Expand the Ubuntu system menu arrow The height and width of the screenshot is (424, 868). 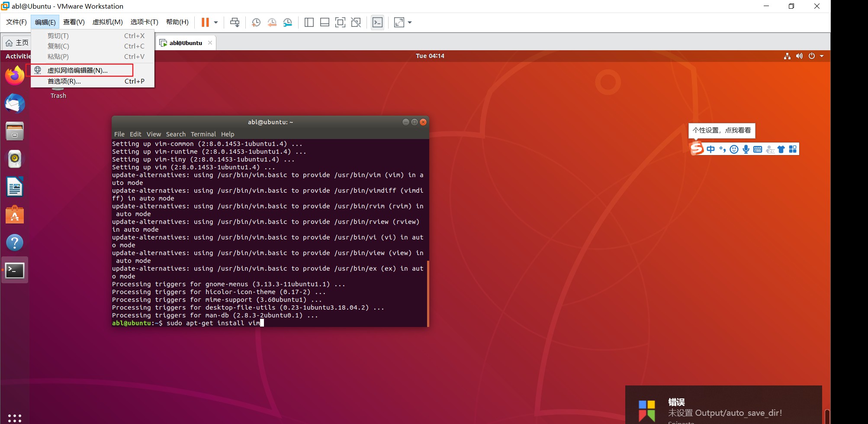[822, 56]
